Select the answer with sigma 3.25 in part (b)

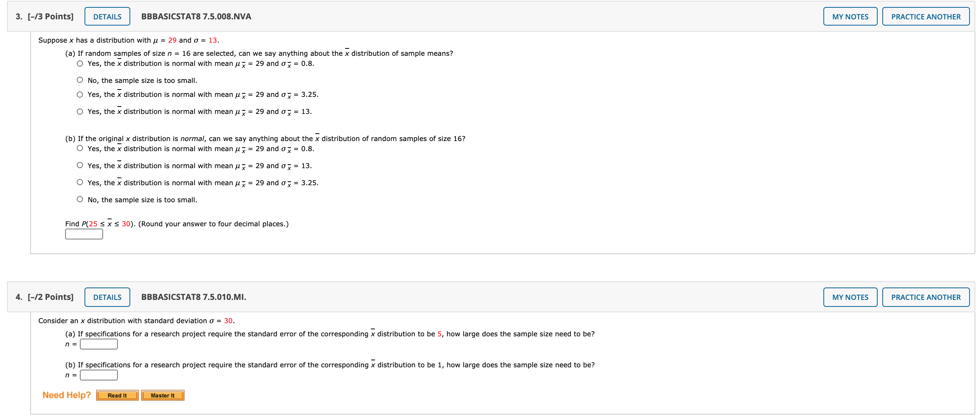coord(79,182)
